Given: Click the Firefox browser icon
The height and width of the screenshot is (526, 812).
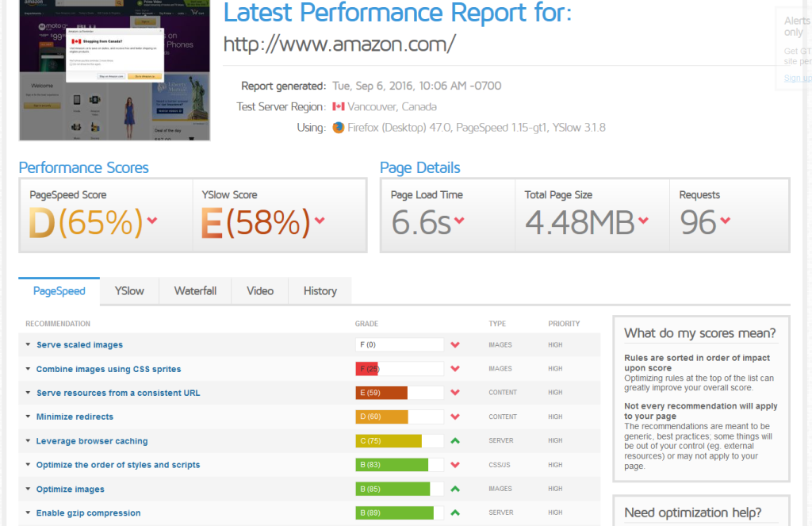Looking at the screenshot, I should click(x=339, y=128).
